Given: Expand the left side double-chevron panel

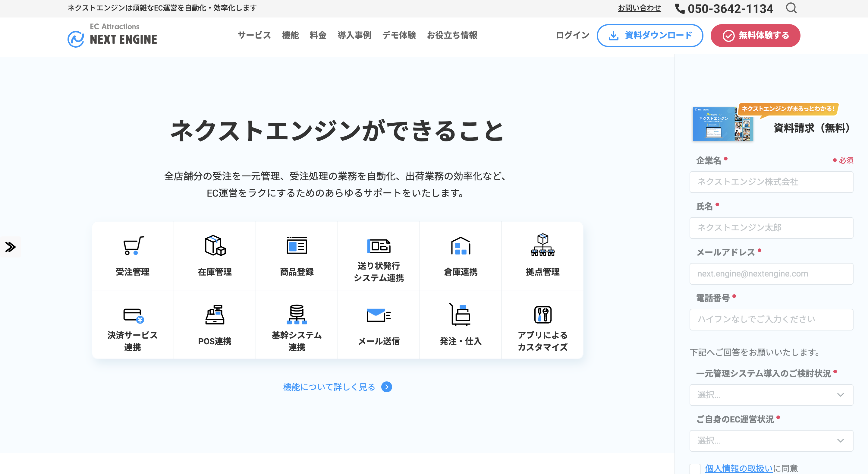Looking at the screenshot, I should pos(10,247).
